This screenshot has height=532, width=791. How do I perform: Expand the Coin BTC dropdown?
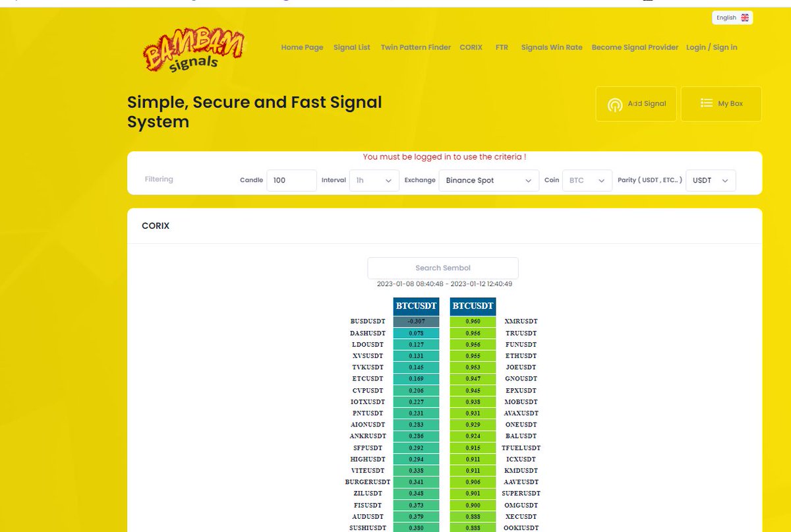coord(587,180)
